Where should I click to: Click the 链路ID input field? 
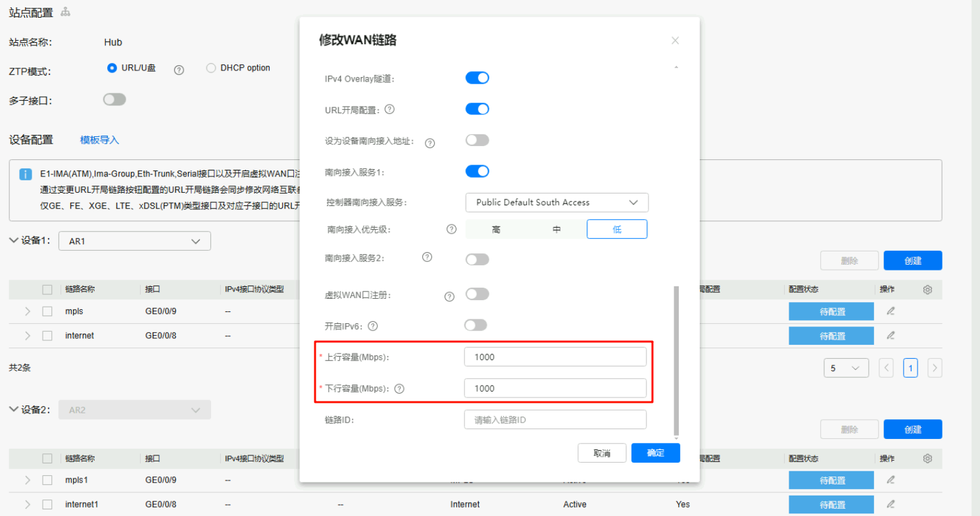click(x=554, y=419)
